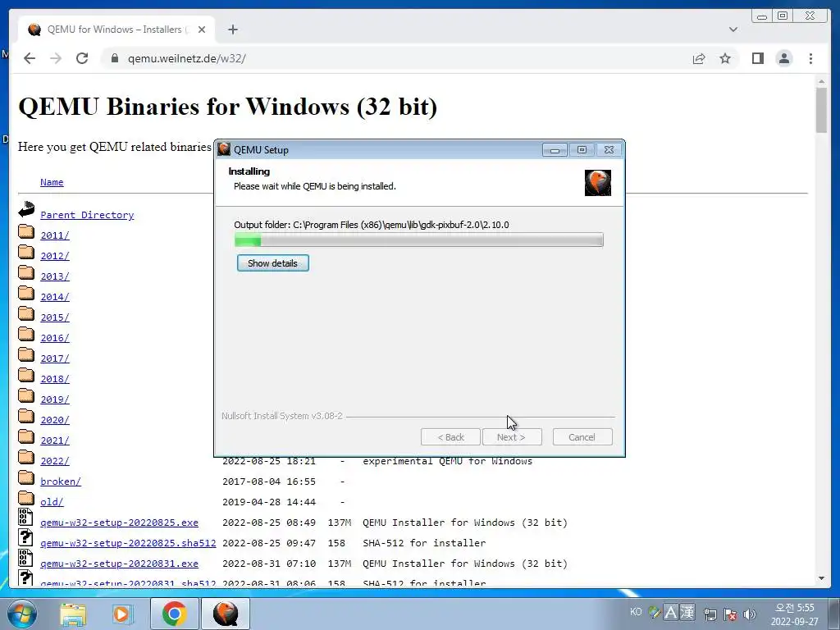Open the broken/ folder link
840x630 pixels.
[x=61, y=481]
